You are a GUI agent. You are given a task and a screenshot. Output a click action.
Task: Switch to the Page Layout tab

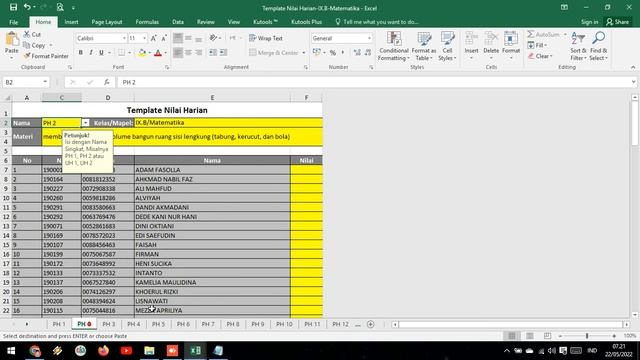(107, 22)
